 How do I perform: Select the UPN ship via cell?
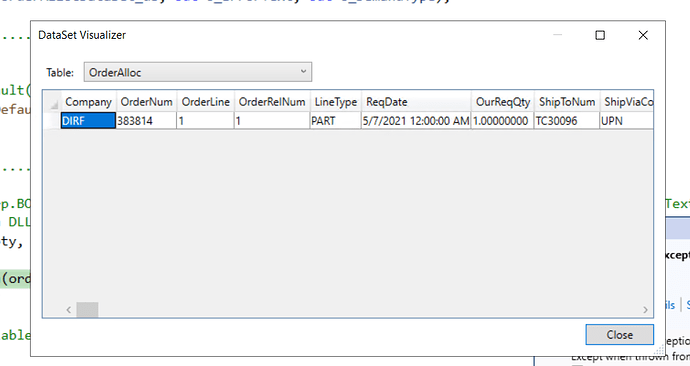(x=627, y=121)
